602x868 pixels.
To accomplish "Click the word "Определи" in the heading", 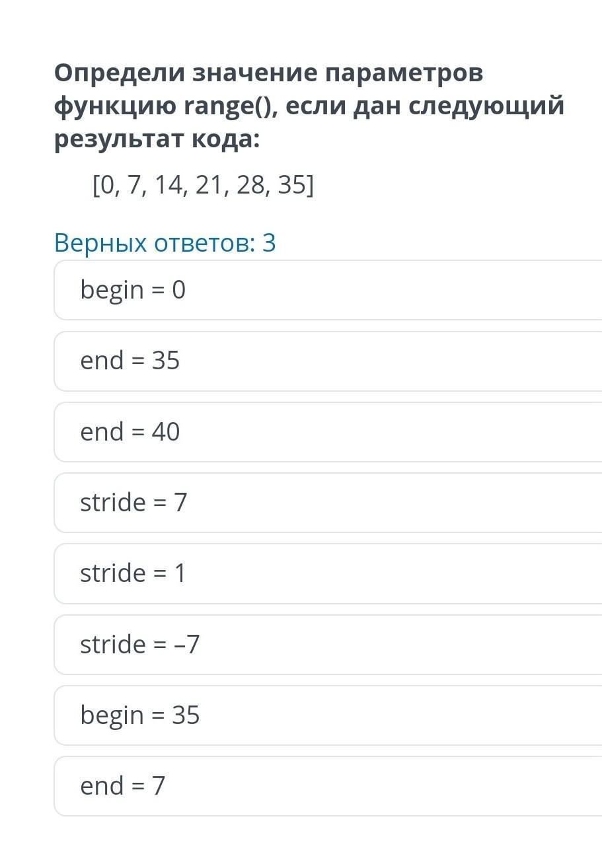I will point(119,73).
